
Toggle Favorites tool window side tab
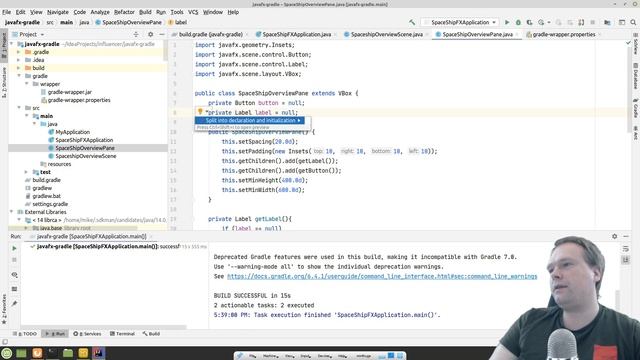4,309
